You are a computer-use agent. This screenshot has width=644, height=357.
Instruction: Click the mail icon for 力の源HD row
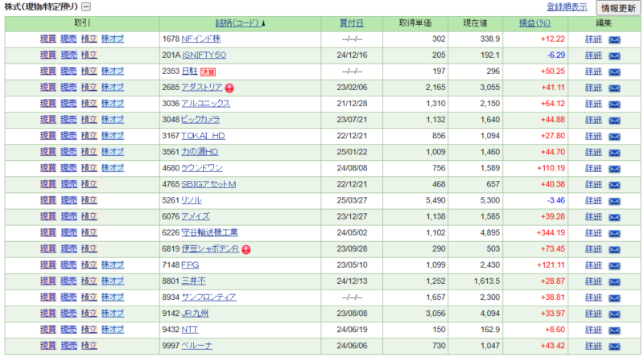(614, 153)
